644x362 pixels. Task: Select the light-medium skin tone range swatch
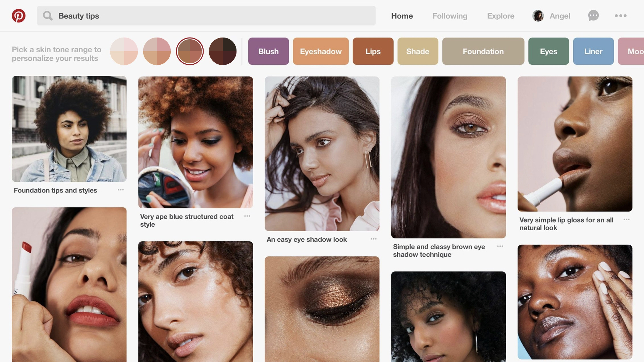click(x=157, y=51)
